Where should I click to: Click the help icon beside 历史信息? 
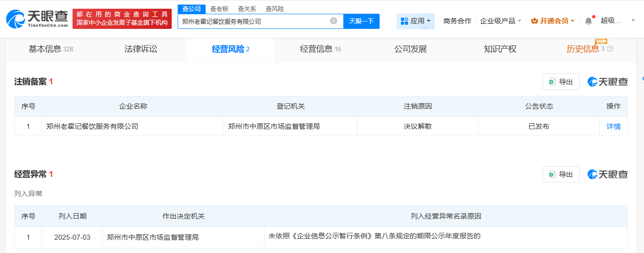[x=610, y=49]
